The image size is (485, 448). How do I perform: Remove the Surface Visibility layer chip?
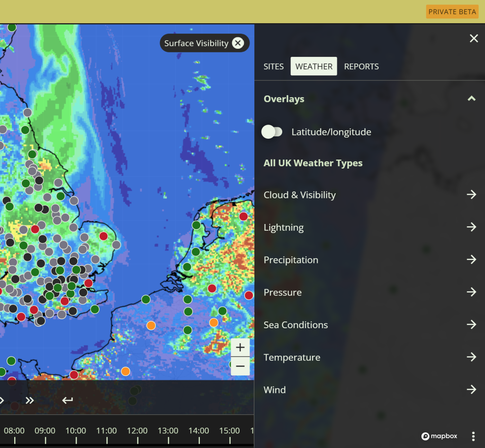point(238,43)
